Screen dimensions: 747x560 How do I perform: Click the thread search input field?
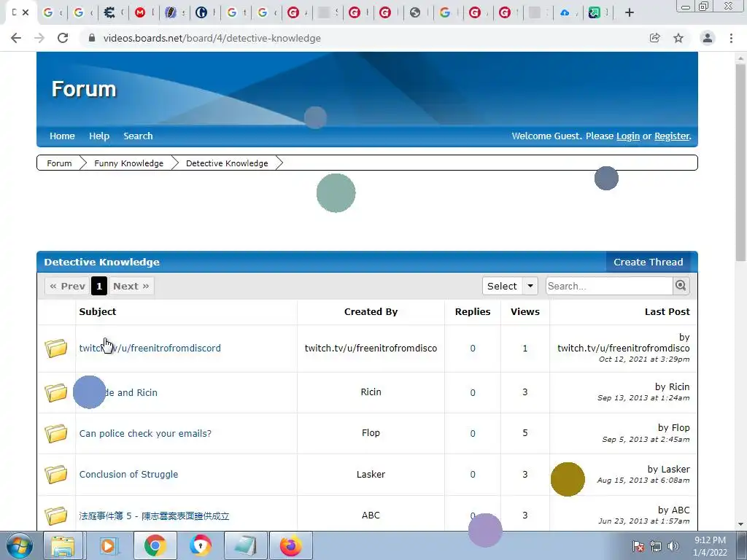[609, 286]
